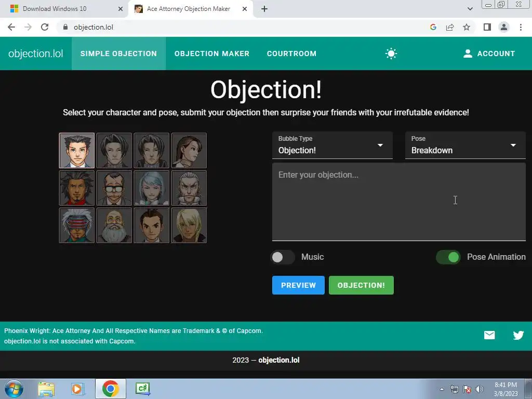The height and width of the screenshot is (399, 532).
Task: Toggle light theme with sun icon
Action: click(391, 54)
